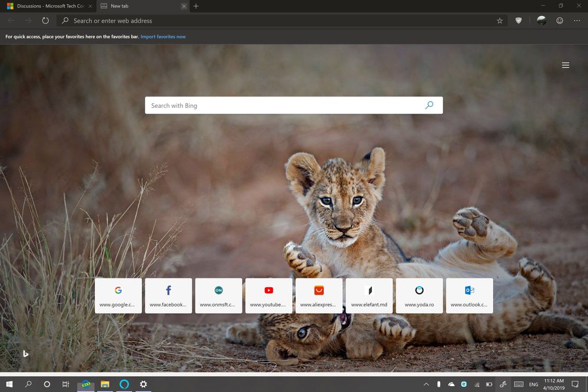Select the New tab tab

143,6
